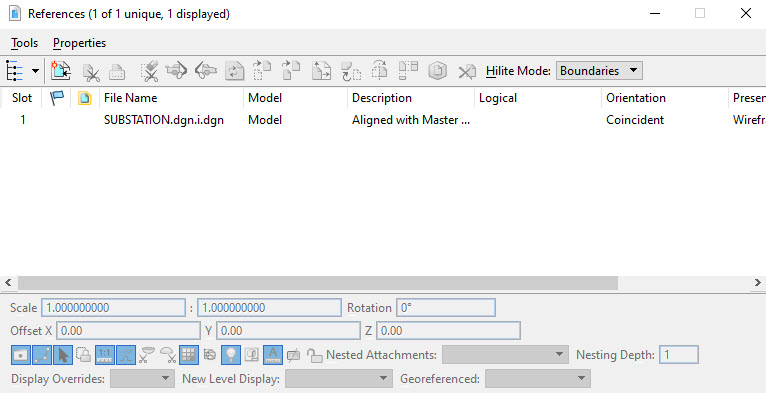Click the Rotation input field
The height and width of the screenshot is (393, 766).
(446, 308)
